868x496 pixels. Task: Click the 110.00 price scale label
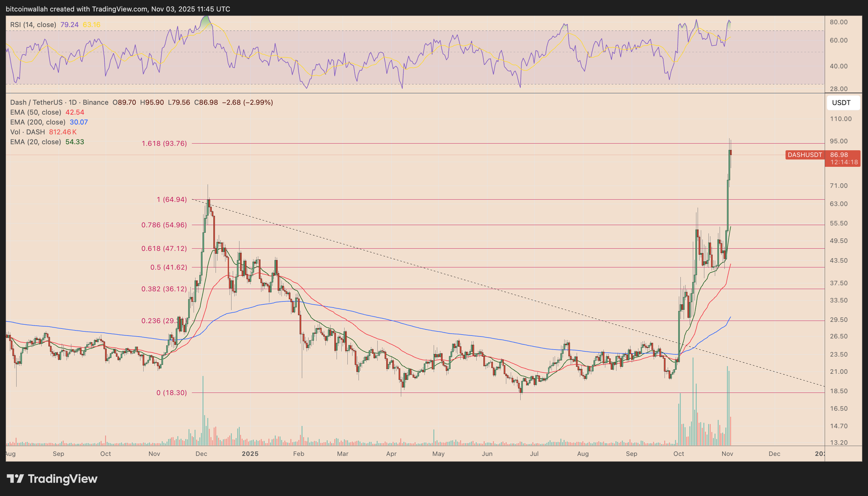[x=841, y=119]
